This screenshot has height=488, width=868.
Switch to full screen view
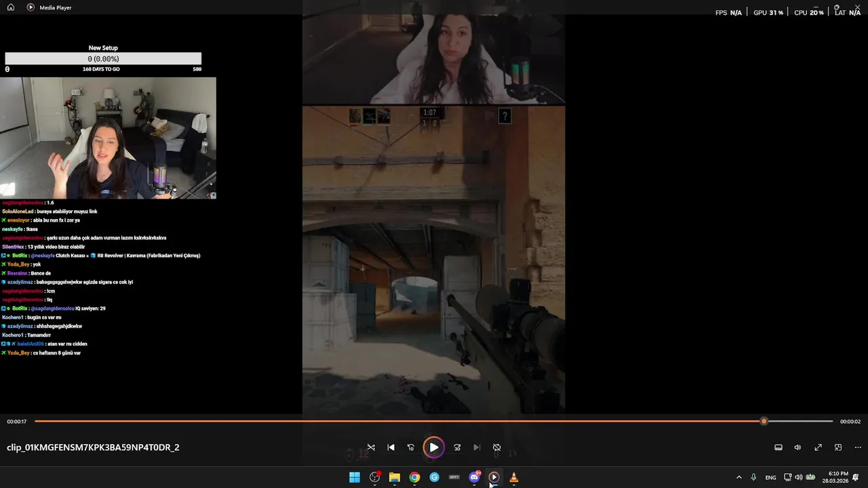[818, 447]
